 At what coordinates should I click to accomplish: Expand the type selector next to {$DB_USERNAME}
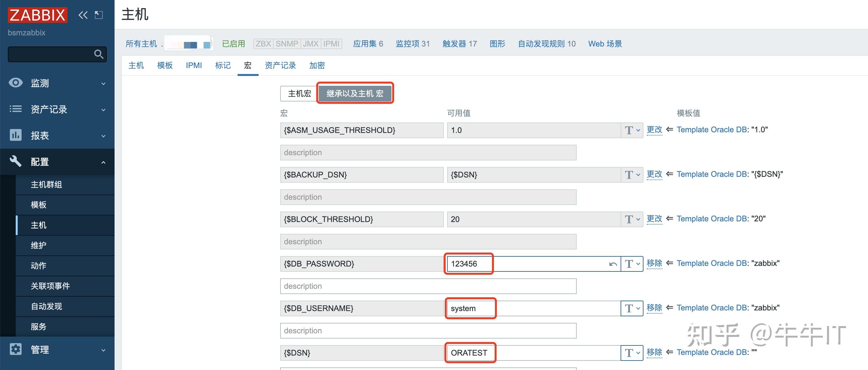coord(632,308)
